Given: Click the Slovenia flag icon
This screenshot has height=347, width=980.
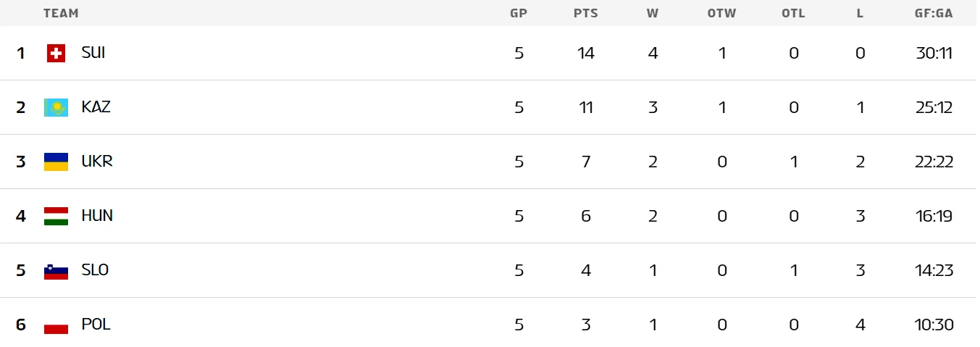Looking at the screenshot, I should click(56, 270).
